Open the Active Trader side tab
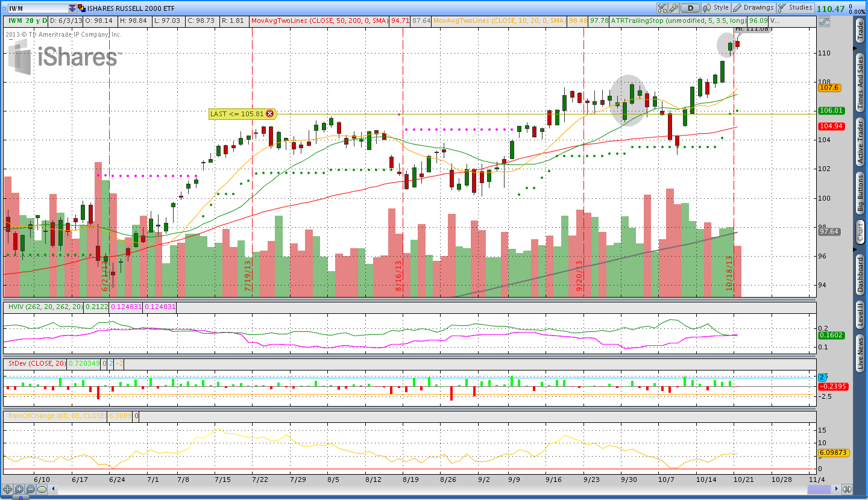Viewport: 868px width, 500px height. (x=860, y=142)
